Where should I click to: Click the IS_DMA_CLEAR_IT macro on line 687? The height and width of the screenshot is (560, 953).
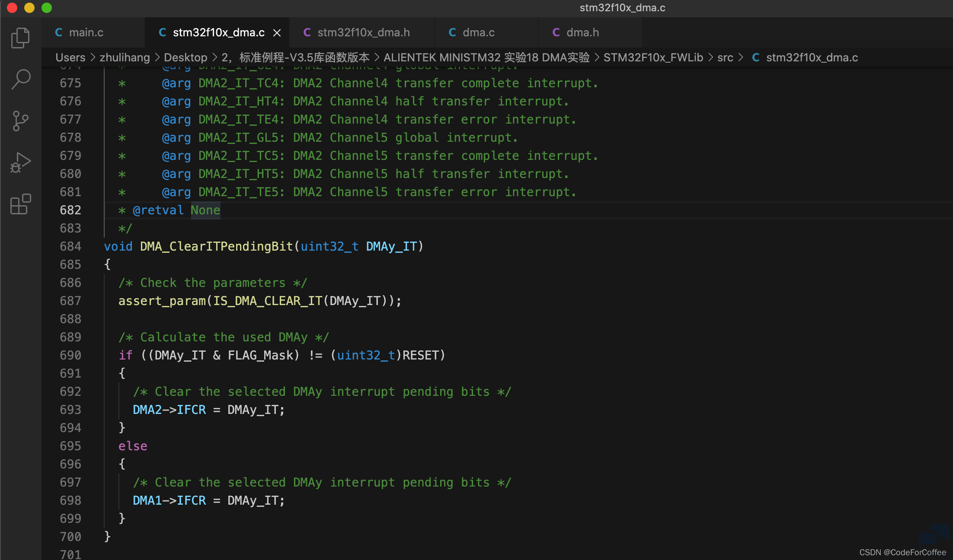pyautogui.click(x=268, y=301)
